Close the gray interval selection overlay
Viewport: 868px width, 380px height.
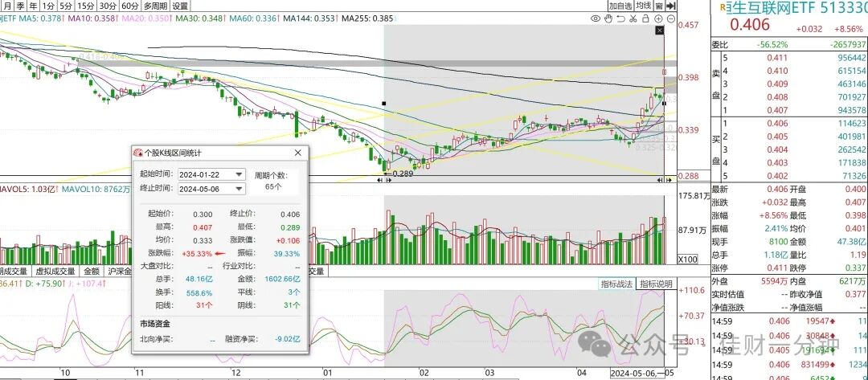(x=659, y=31)
